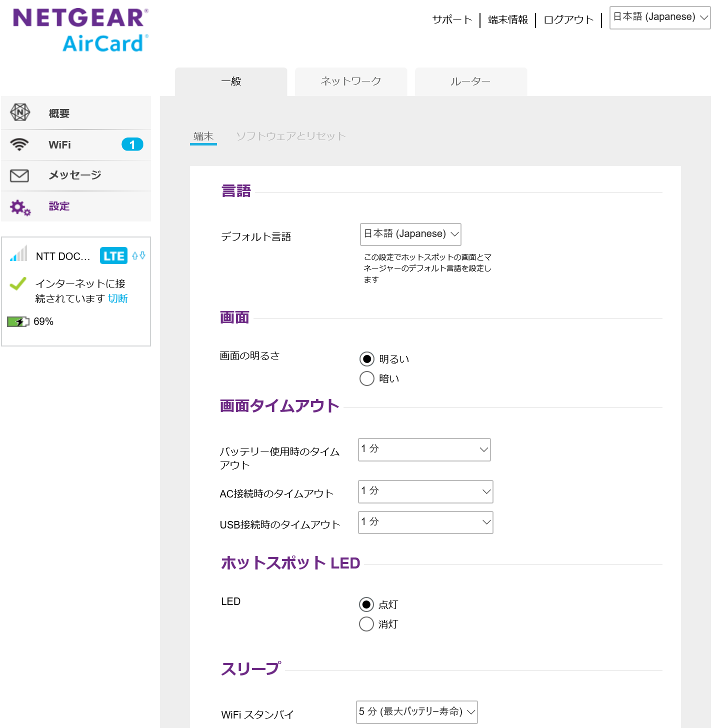Viewport: 716px width, 728px height.
Task: Open the デフォルト言語 default language dropdown
Action: 410,234
